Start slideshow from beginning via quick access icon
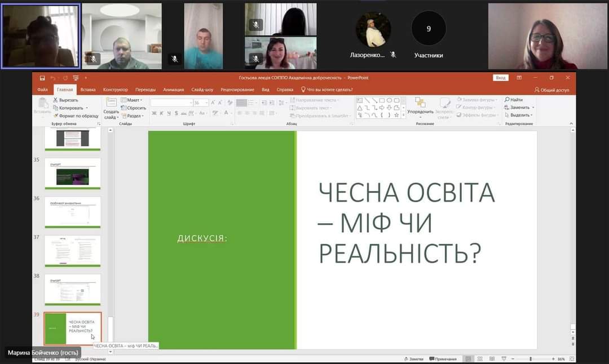Viewport: 609px width, 364px height. (x=76, y=78)
